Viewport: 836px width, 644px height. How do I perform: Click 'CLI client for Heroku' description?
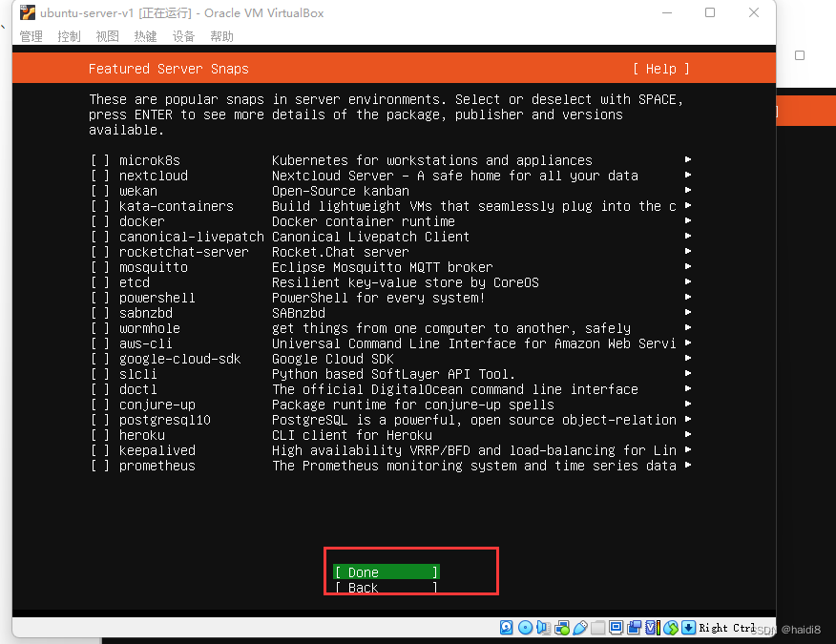[352, 436]
